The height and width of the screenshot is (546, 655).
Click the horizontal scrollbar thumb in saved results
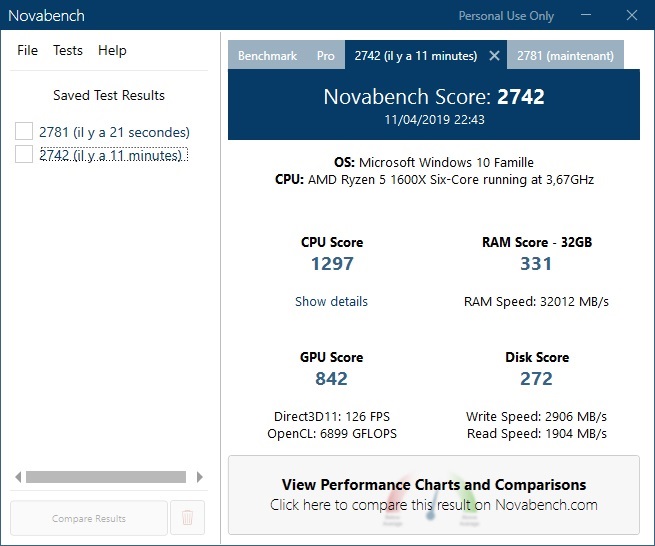(x=106, y=477)
